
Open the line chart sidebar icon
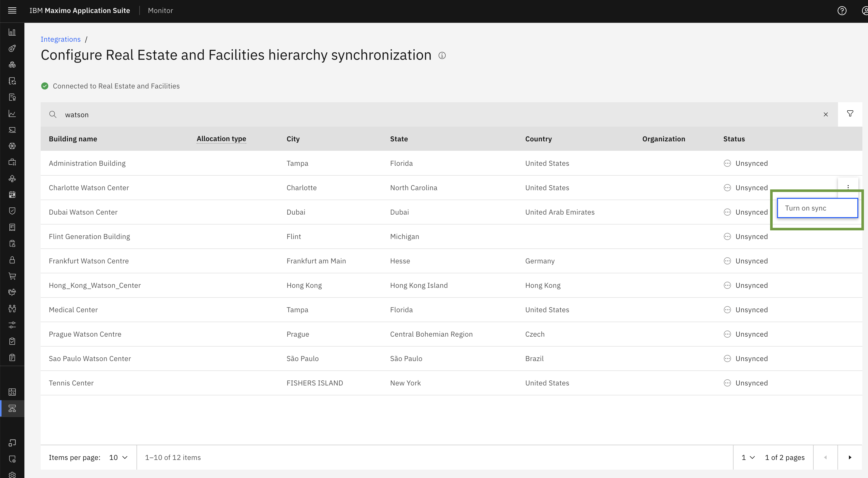pyautogui.click(x=12, y=113)
